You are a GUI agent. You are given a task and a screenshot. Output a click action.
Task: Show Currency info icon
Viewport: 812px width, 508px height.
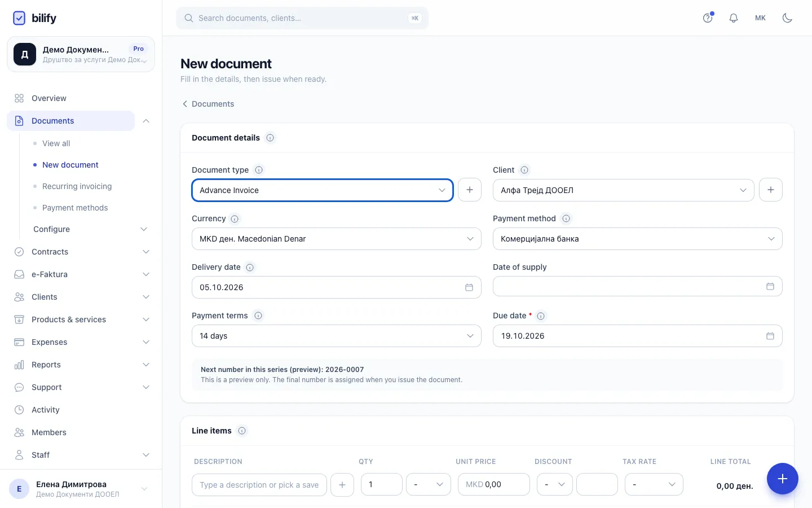click(235, 218)
